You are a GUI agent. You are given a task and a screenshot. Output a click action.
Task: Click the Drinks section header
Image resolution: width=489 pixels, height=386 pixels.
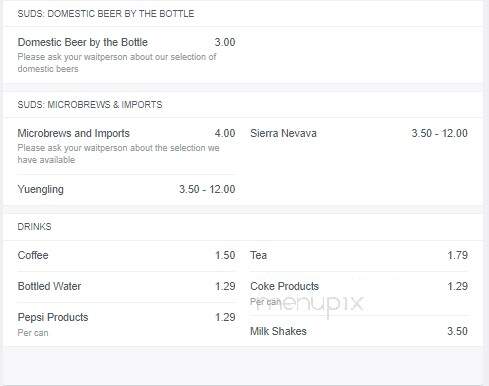tap(34, 227)
